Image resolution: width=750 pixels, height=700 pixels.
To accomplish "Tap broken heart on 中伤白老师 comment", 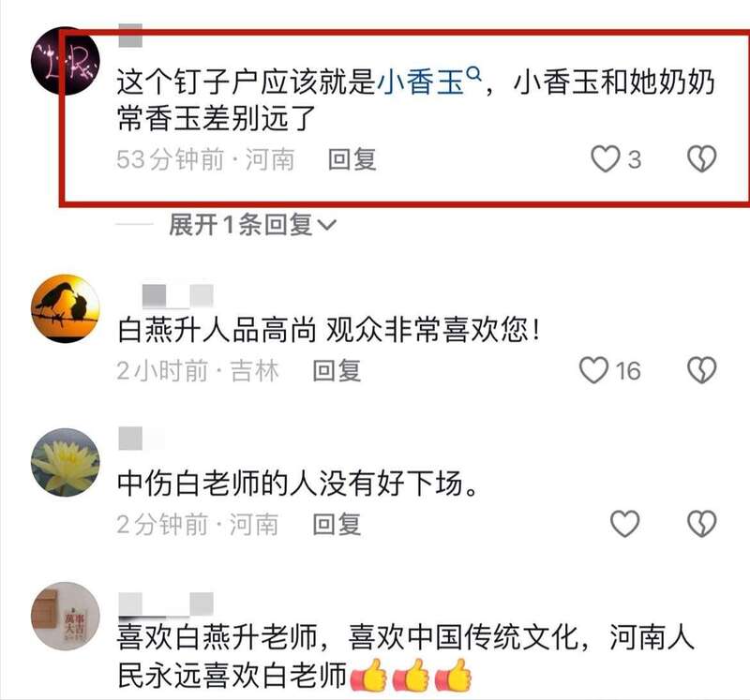I will [x=701, y=524].
